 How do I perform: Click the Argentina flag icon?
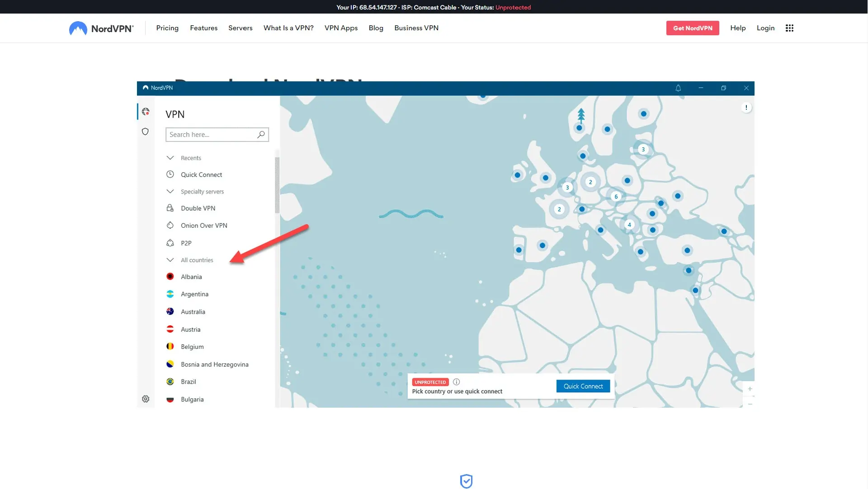click(x=170, y=294)
